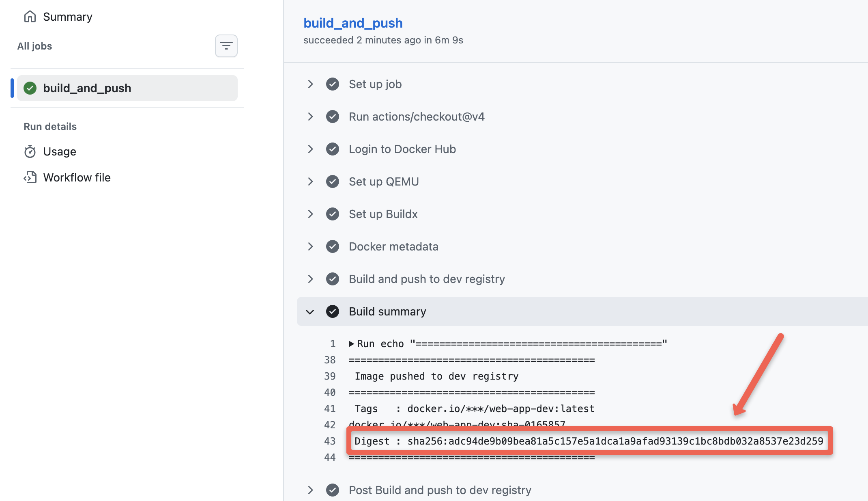Viewport: 868px width, 501px height.
Task: Click the check icon on Set up job step
Action: point(332,84)
